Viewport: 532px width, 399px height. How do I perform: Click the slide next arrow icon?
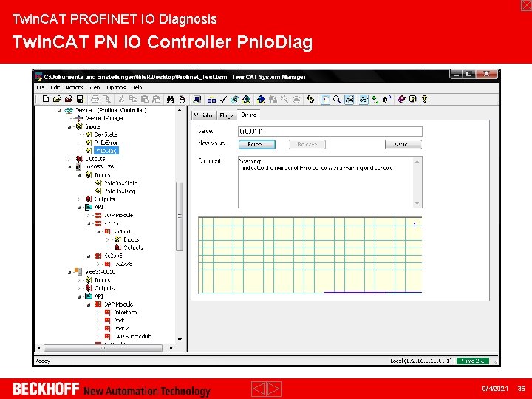pos(274,389)
